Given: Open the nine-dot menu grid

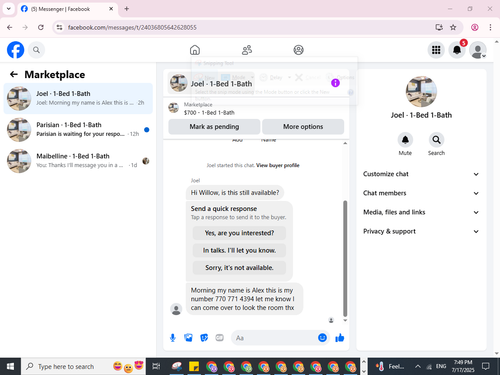Looking at the screenshot, I should click(x=436, y=50).
